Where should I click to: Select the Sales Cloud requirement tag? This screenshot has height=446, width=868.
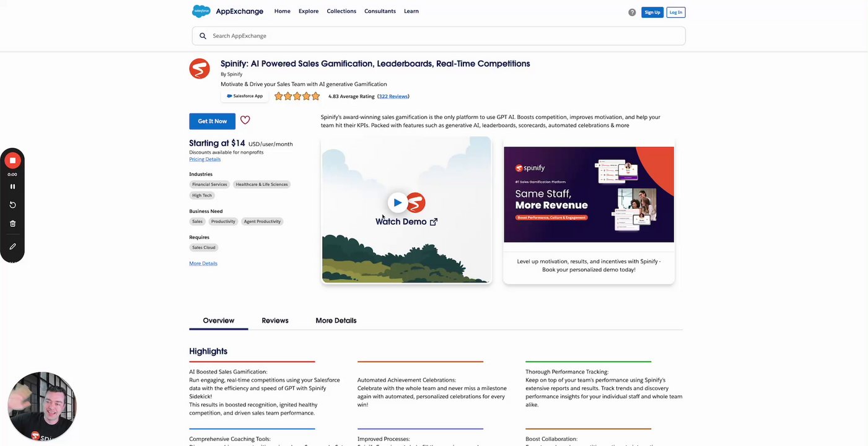click(204, 248)
